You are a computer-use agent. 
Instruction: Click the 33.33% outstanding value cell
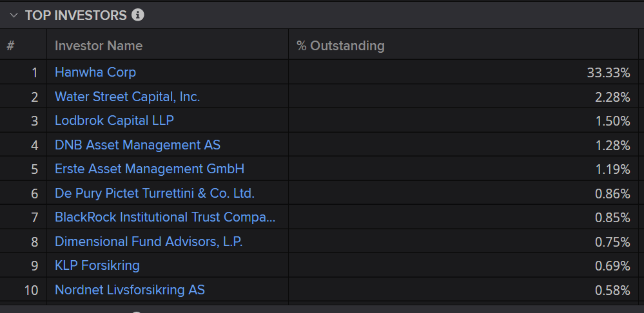click(608, 72)
